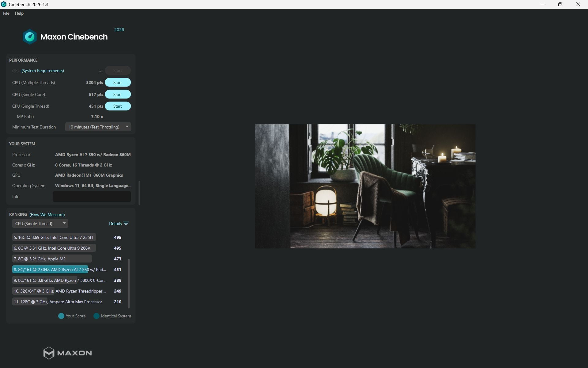Click the 3204 pts multi-thread score

coord(95,82)
